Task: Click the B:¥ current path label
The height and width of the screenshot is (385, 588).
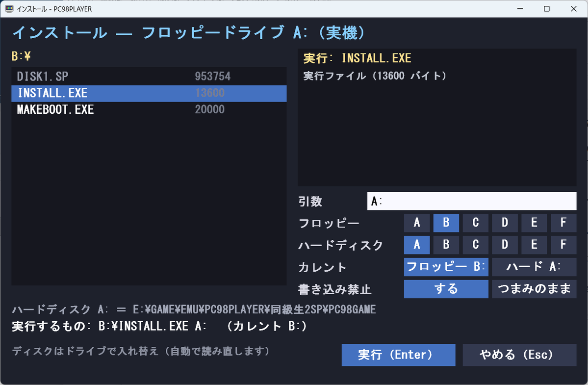Action: (x=21, y=56)
